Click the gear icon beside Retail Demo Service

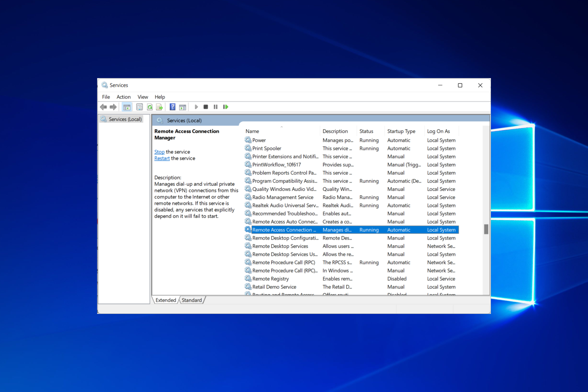[248, 287]
